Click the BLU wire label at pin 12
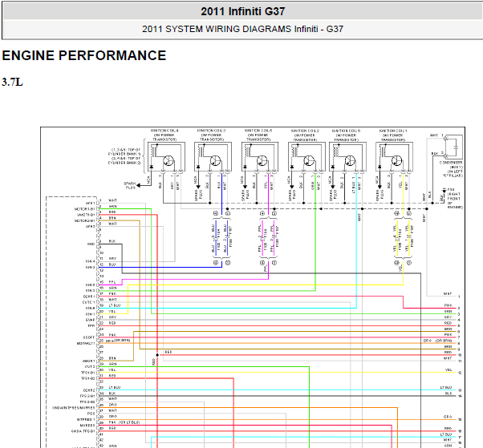Screen dimensions: 483x448 point(112,264)
